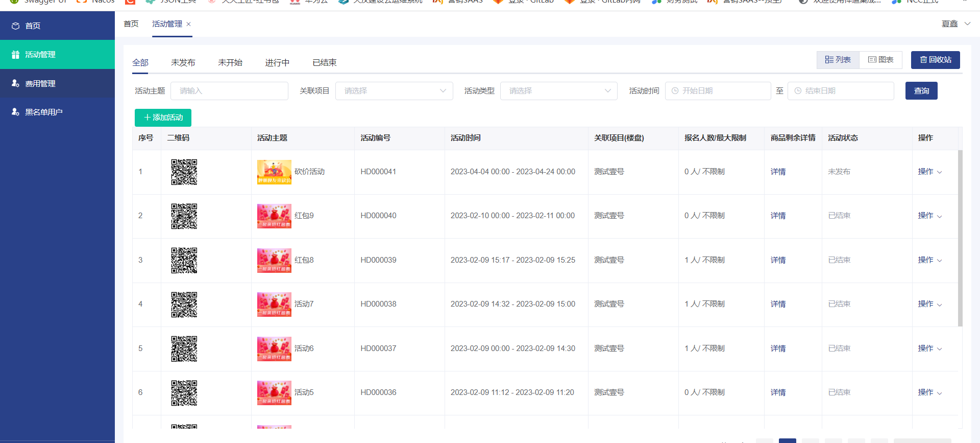
Task: Filter by 未发布 tab
Action: tap(183, 62)
